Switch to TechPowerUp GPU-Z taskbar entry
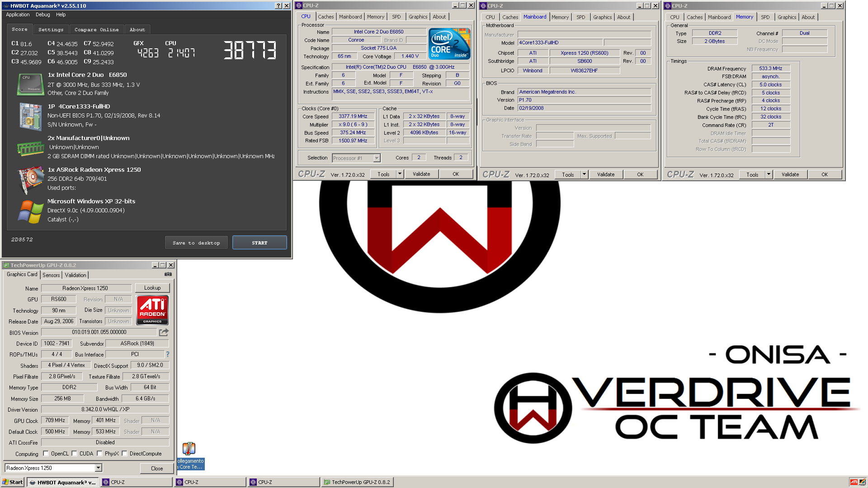 [357, 482]
